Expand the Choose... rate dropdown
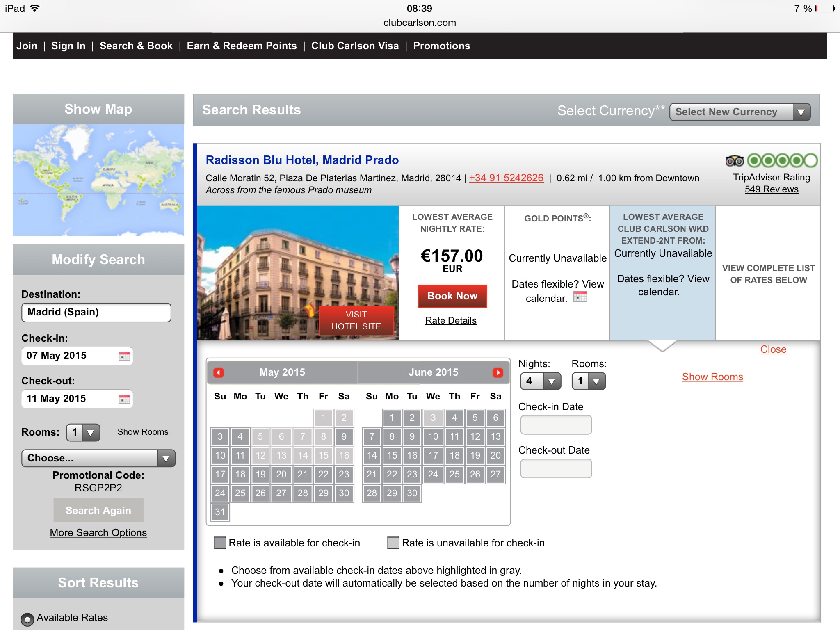The image size is (840, 630). coord(98,458)
